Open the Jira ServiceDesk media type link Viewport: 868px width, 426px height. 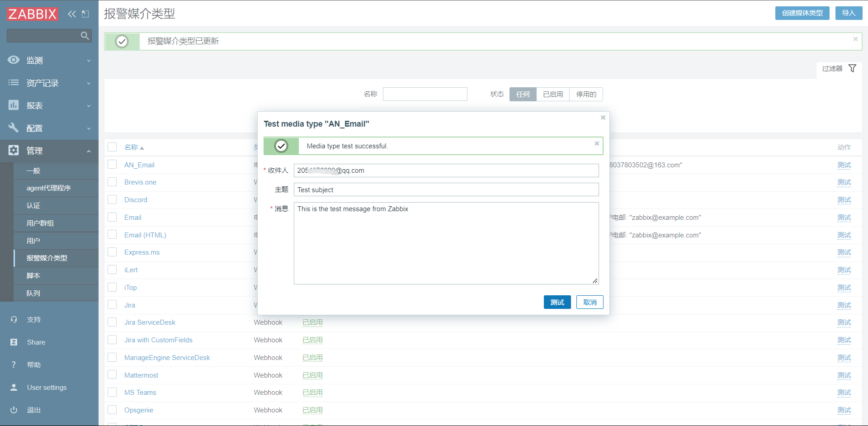[x=150, y=322]
